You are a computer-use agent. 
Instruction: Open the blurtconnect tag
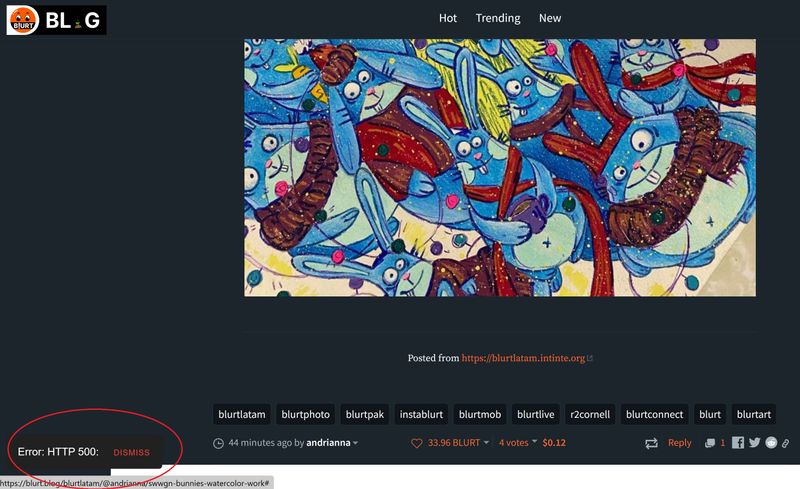(x=655, y=414)
